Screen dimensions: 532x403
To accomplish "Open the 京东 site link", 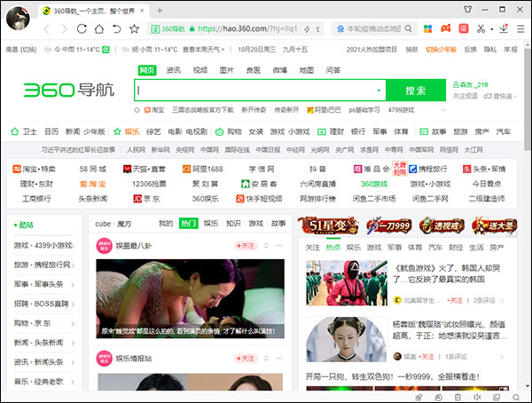I will (x=146, y=199).
